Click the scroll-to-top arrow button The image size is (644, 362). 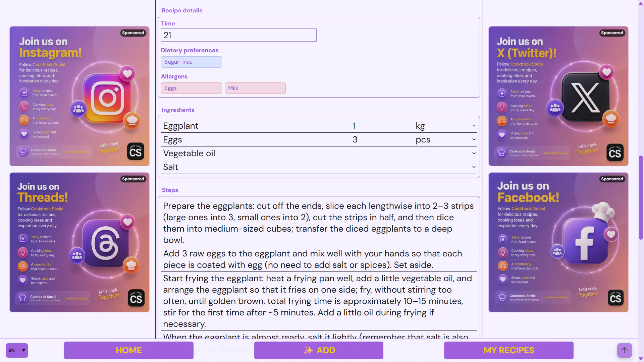click(x=624, y=350)
